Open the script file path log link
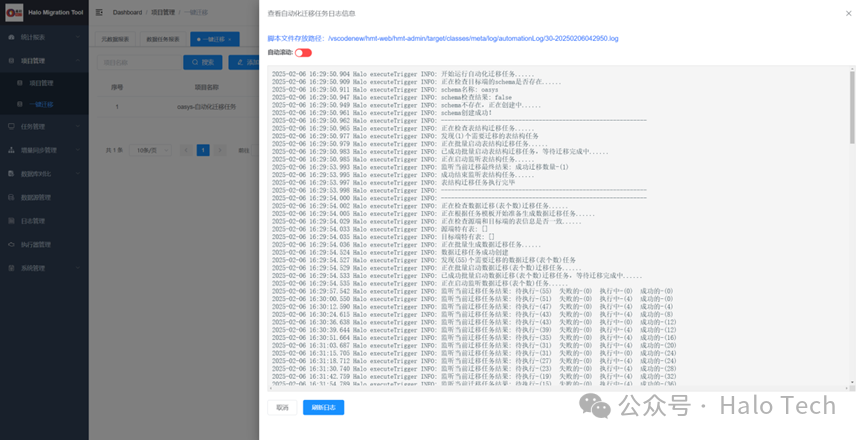864x440 pixels. pos(473,39)
